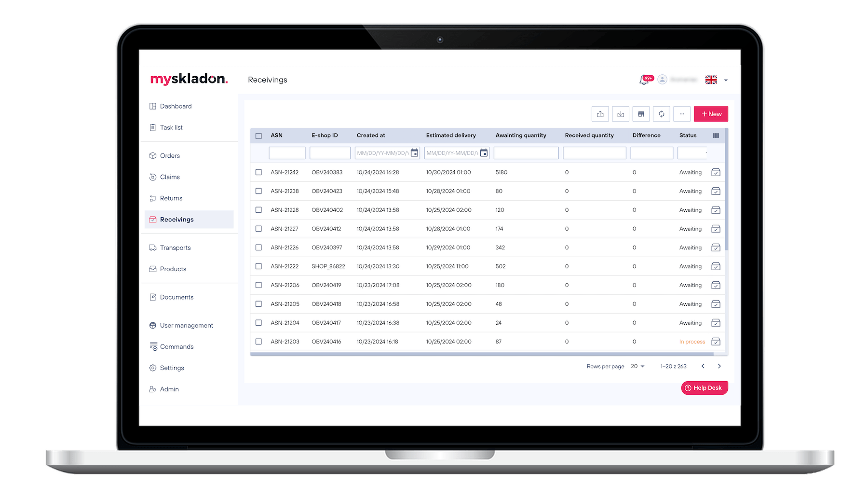Click the UK flag language icon
The height and width of the screenshot is (495, 868).
pos(711,80)
